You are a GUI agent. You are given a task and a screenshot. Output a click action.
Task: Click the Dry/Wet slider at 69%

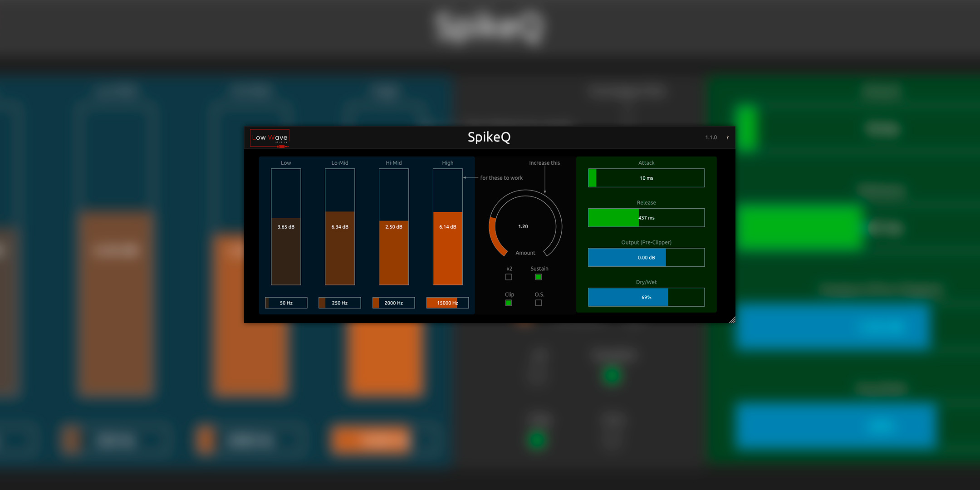[646, 297]
